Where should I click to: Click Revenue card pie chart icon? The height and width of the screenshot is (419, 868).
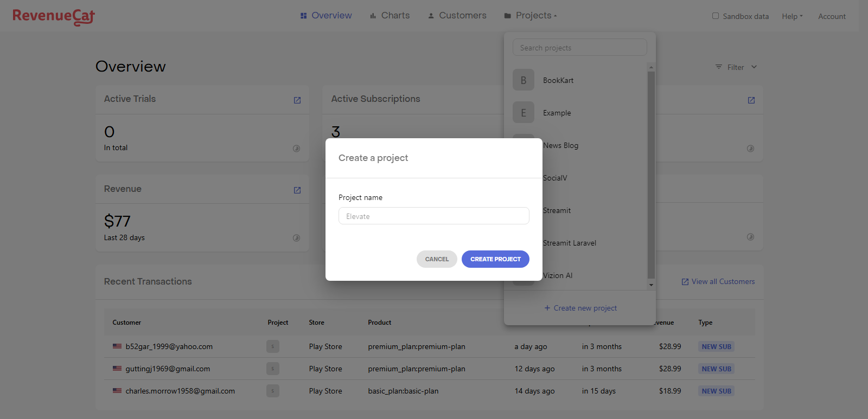pos(297,238)
